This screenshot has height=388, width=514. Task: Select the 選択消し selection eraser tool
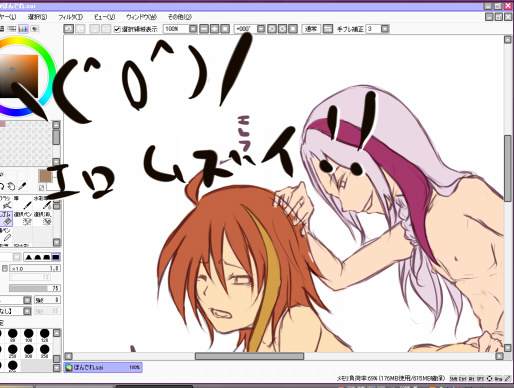click(x=43, y=219)
